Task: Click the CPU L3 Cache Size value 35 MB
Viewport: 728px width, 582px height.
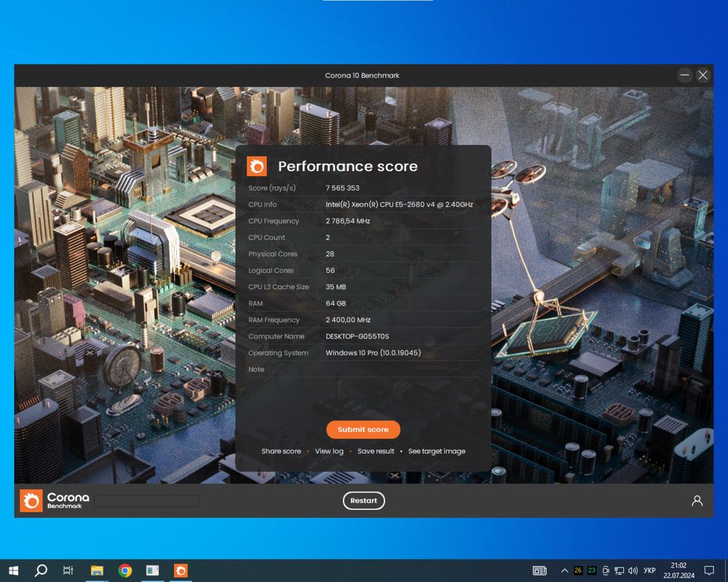Action: tap(336, 287)
